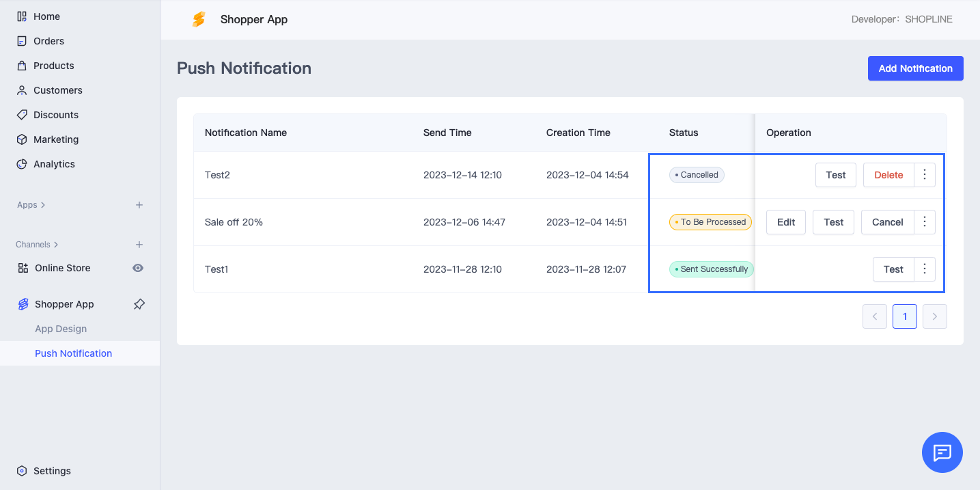Edit the Sale off 20% notification

click(786, 222)
